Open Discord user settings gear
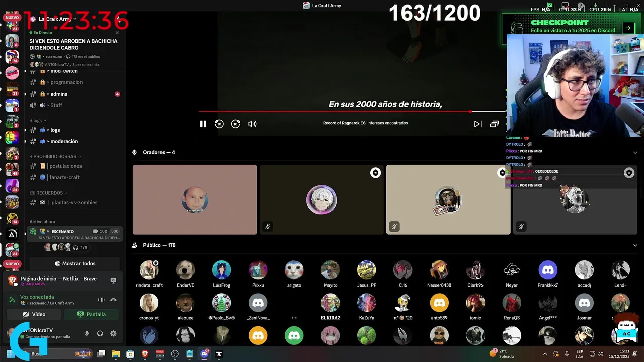The width and height of the screenshot is (644, 362). coord(113,333)
